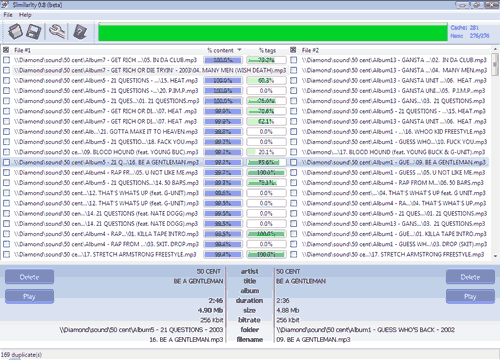Delete the right file 09. BE A GENTLEMAN
Viewport: 500px width, 360px height.
tap(470, 277)
